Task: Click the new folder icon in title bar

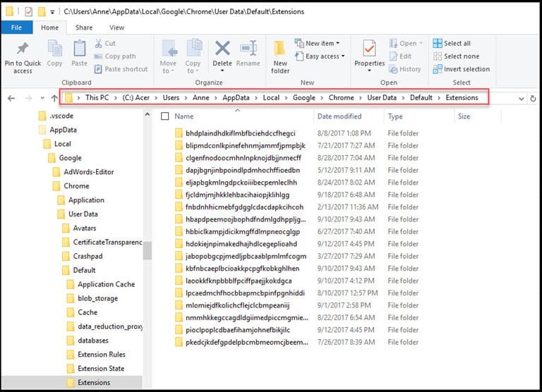Action: 42,12
